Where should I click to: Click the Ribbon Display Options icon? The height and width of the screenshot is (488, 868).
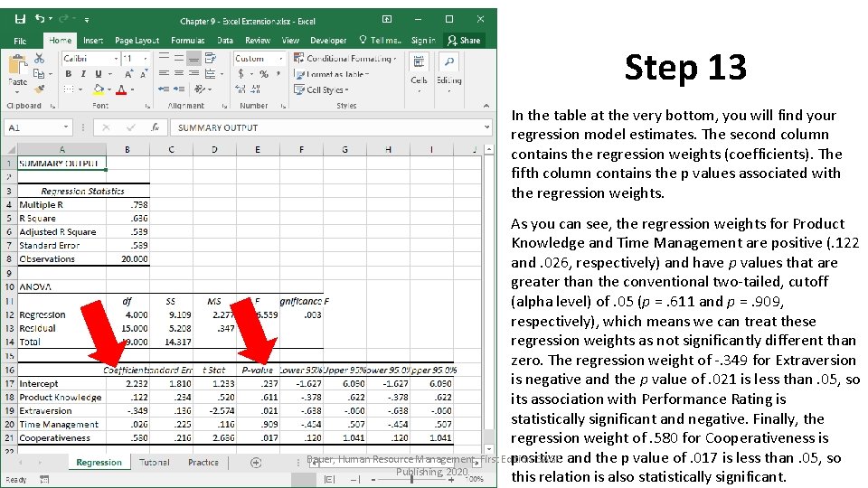click(x=387, y=19)
